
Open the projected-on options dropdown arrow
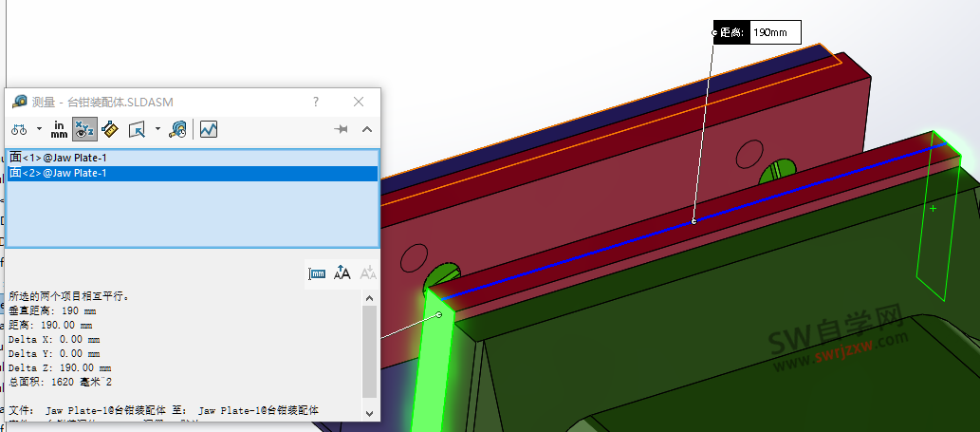157,129
